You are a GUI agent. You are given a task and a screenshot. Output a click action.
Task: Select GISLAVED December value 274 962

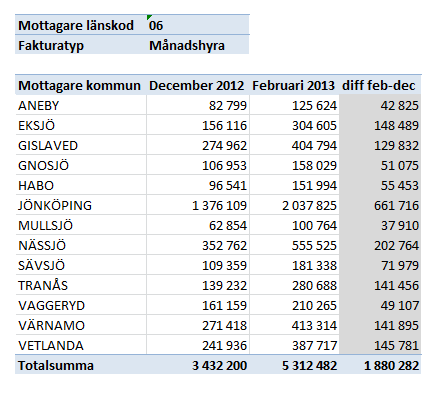tap(224, 146)
